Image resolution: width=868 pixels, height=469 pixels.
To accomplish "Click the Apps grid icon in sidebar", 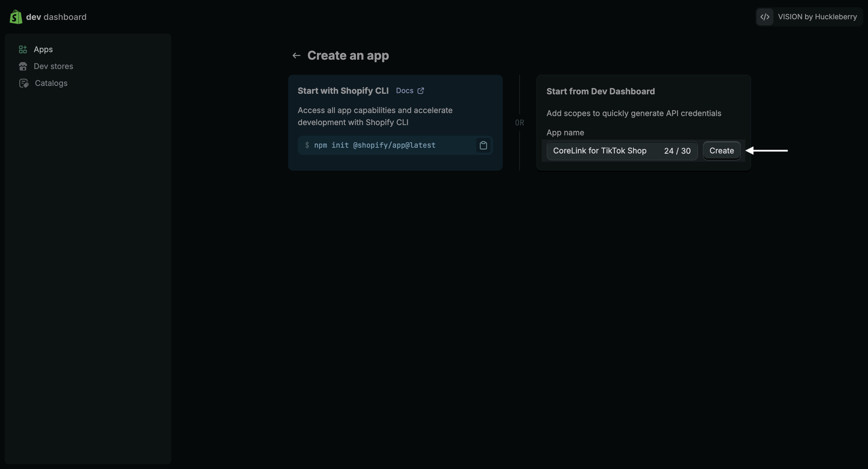I will pyautogui.click(x=23, y=49).
